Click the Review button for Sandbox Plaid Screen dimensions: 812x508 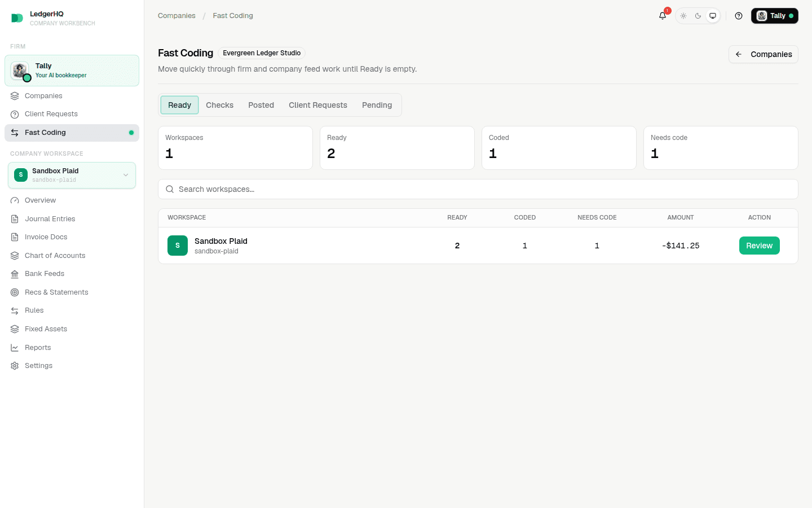click(x=760, y=246)
